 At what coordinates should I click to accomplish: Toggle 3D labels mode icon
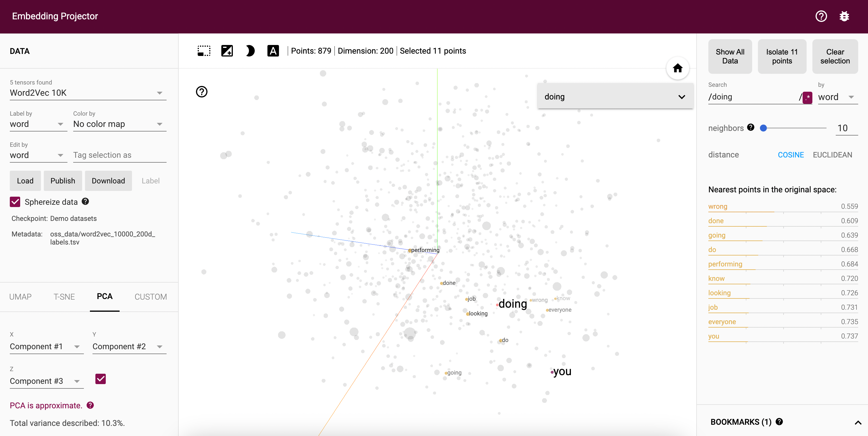pyautogui.click(x=273, y=51)
